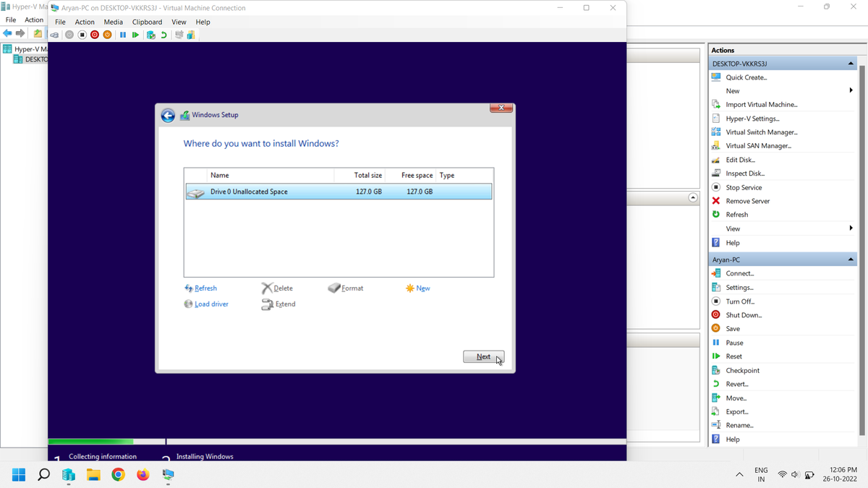Viewport: 868px width, 488px height.
Task: Open ENG IN language indicator
Action: coord(761,475)
